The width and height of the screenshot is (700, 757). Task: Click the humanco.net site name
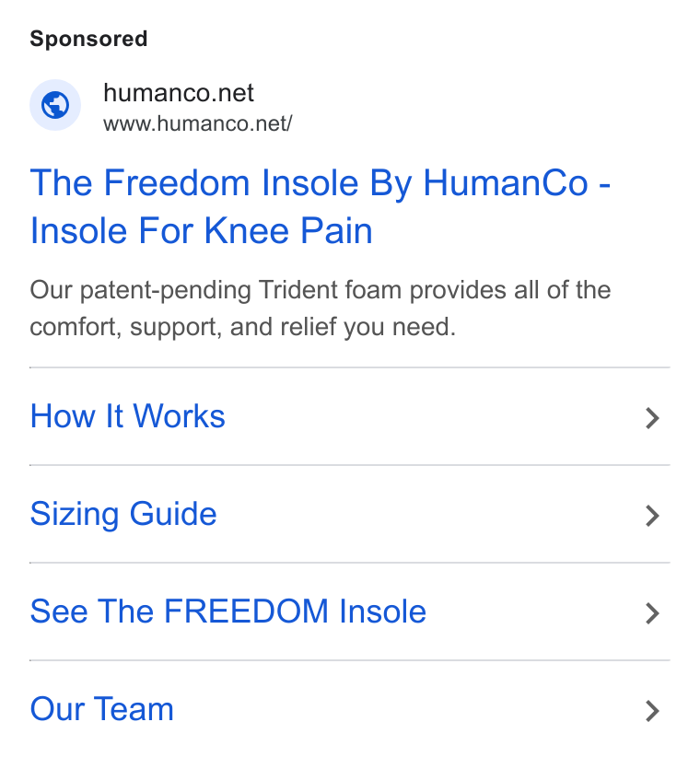click(x=178, y=93)
